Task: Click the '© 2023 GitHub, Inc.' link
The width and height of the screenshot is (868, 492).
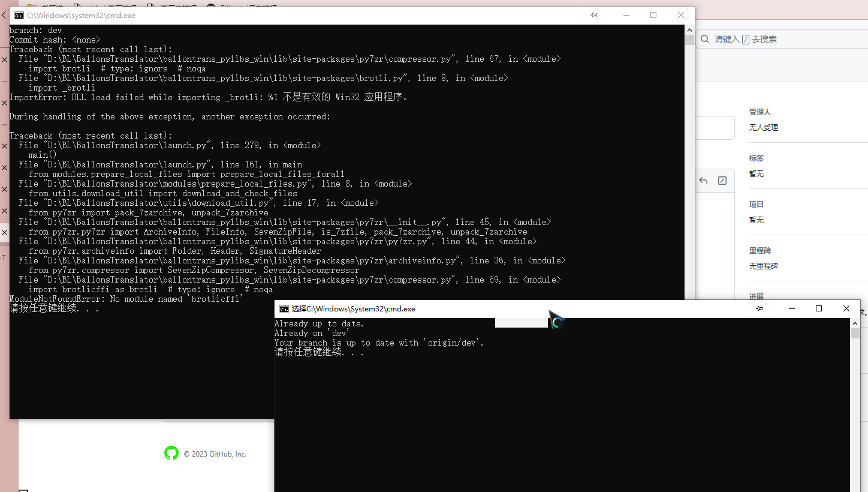Action: [x=215, y=454]
